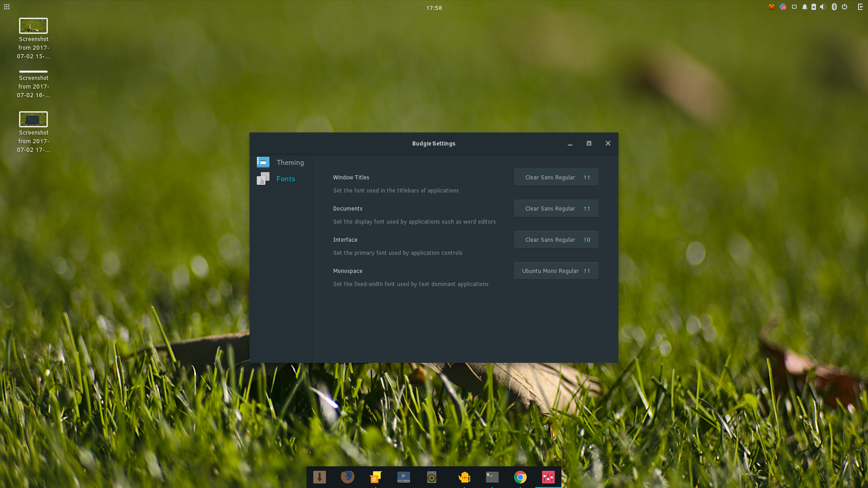Click the Budgie Settings window title
Screen dimensions: 868x488
pos(434,143)
